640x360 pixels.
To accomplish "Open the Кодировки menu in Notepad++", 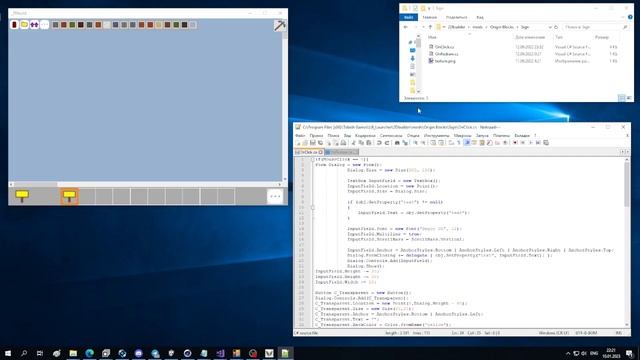I will click(x=365, y=136).
